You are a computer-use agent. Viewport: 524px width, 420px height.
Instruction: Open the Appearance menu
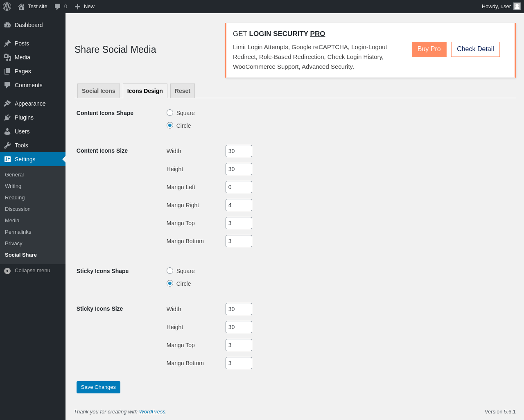tap(33, 104)
